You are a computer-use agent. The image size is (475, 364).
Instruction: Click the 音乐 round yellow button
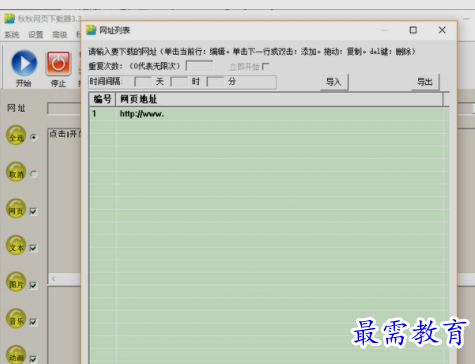pos(16,319)
